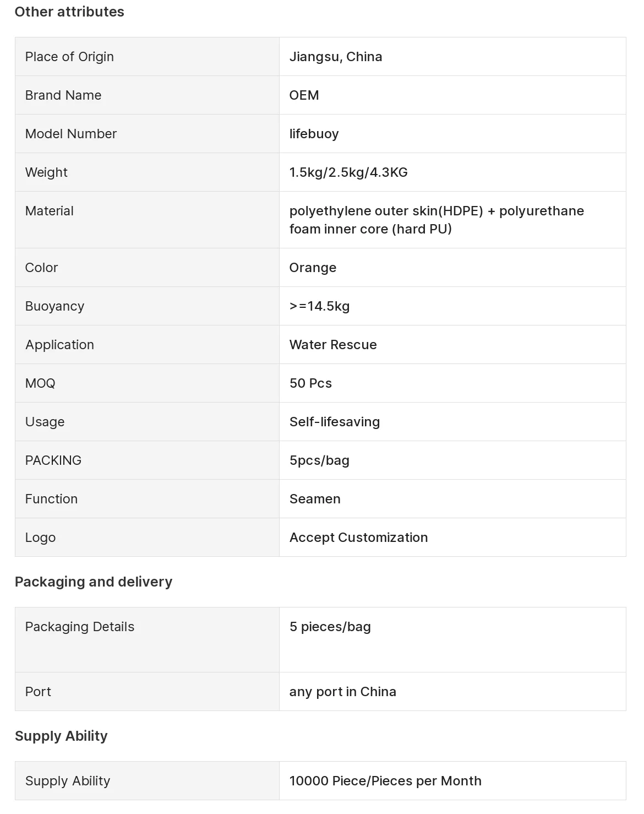Screen dimensions: 644x814
Task: Click the "Self-lifesaving" usage value
Action: pos(335,422)
